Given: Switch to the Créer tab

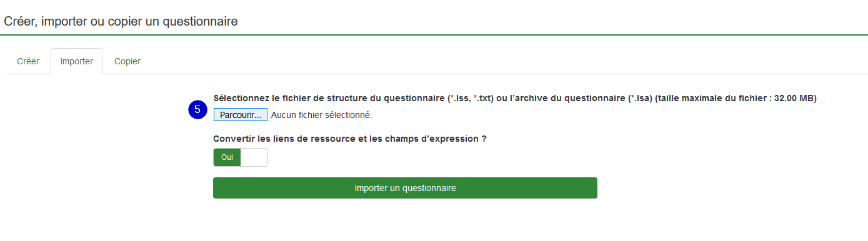Looking at the screenshot, I should 28,61.
